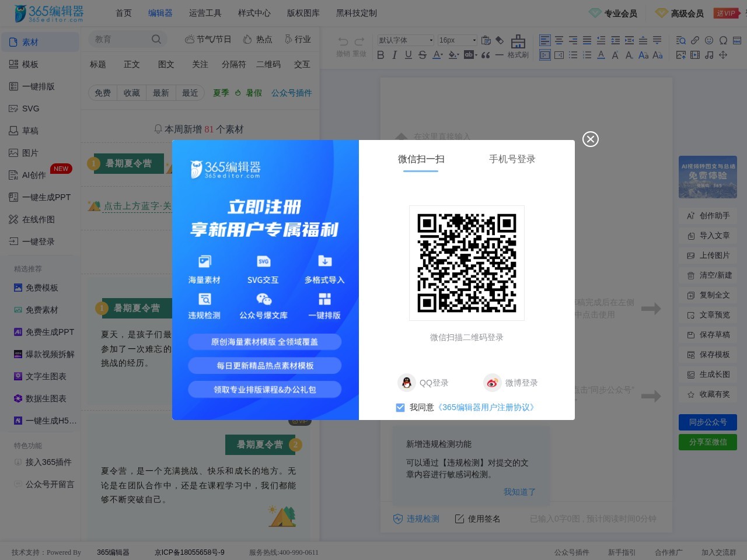Viewport: 747px width, 560px height.
Task: Close the login popup with the X icon
Action: (x=591, y=139)
